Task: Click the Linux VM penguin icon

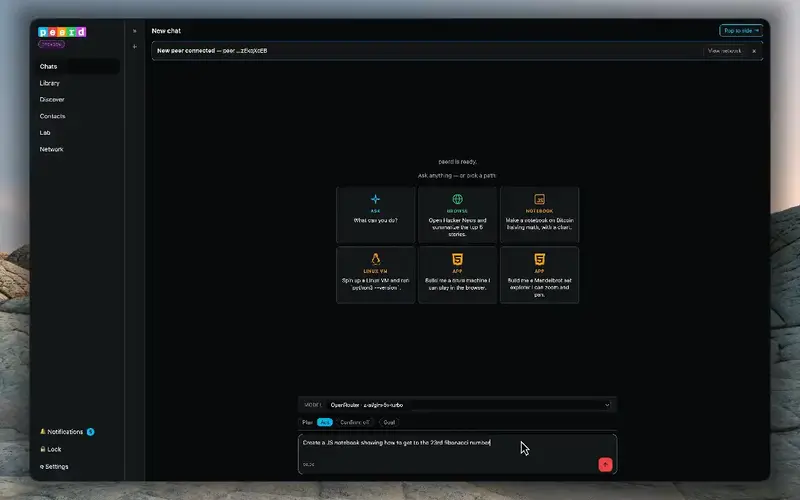Action: (376, 259)
